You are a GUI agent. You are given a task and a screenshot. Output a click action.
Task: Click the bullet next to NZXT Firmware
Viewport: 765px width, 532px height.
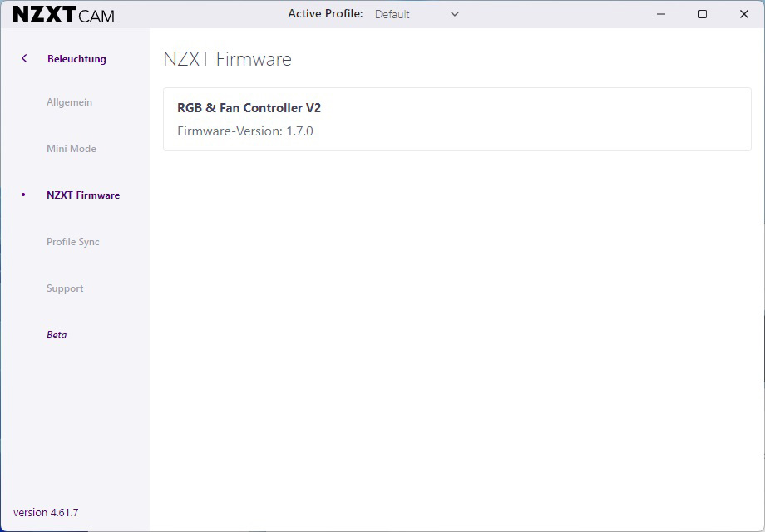23,195
